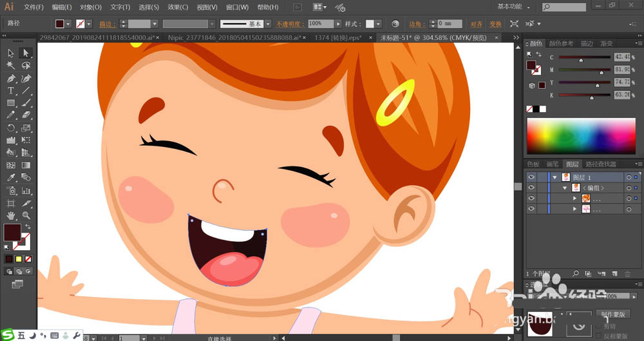
Task: Switch to the 1374 [转换].eps document tab
Action: click(338, 37)
